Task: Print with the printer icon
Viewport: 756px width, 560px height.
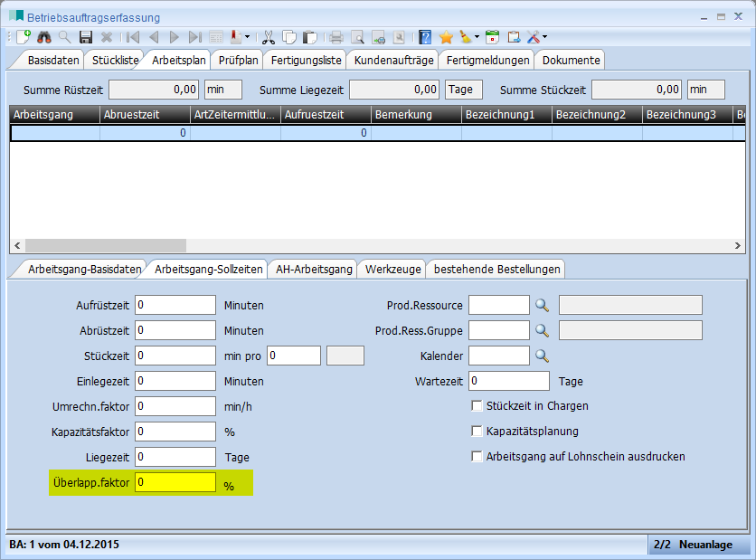Action: 336,37
